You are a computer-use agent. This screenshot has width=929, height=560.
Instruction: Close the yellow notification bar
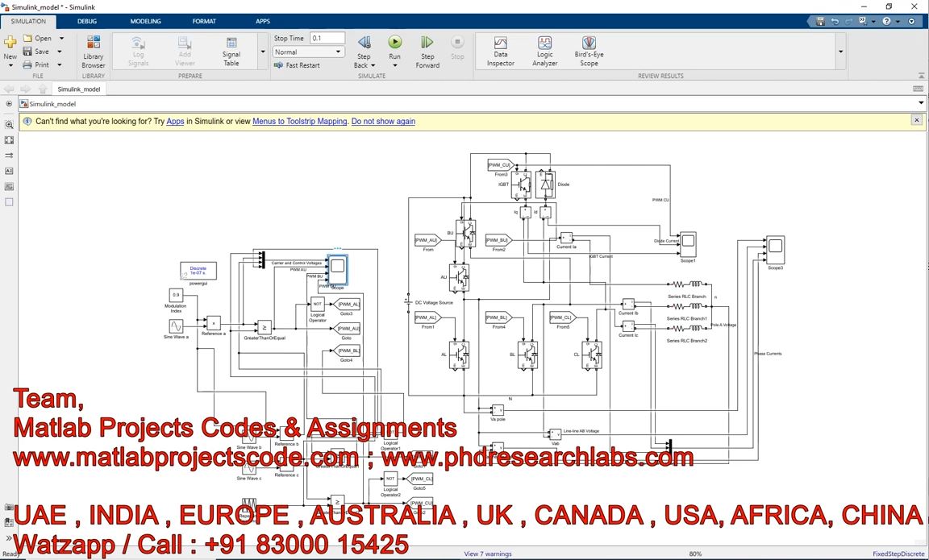[917, 120]
